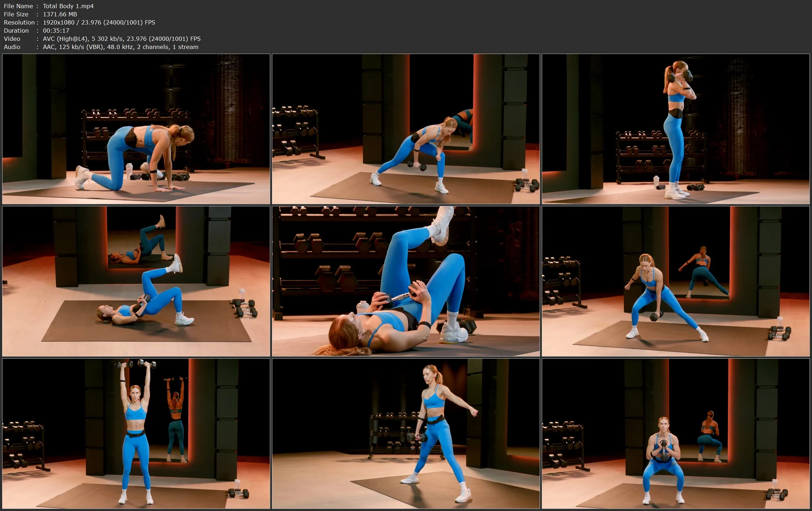Click the 'Audio' label
This screenshot has height=511, width=812.
pos(12,47)
